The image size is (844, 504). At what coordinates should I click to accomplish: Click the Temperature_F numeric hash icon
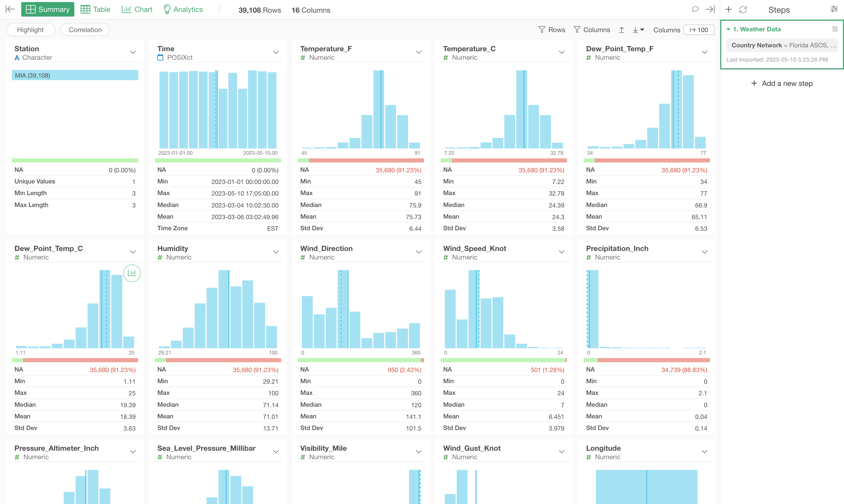coord(303,58)
